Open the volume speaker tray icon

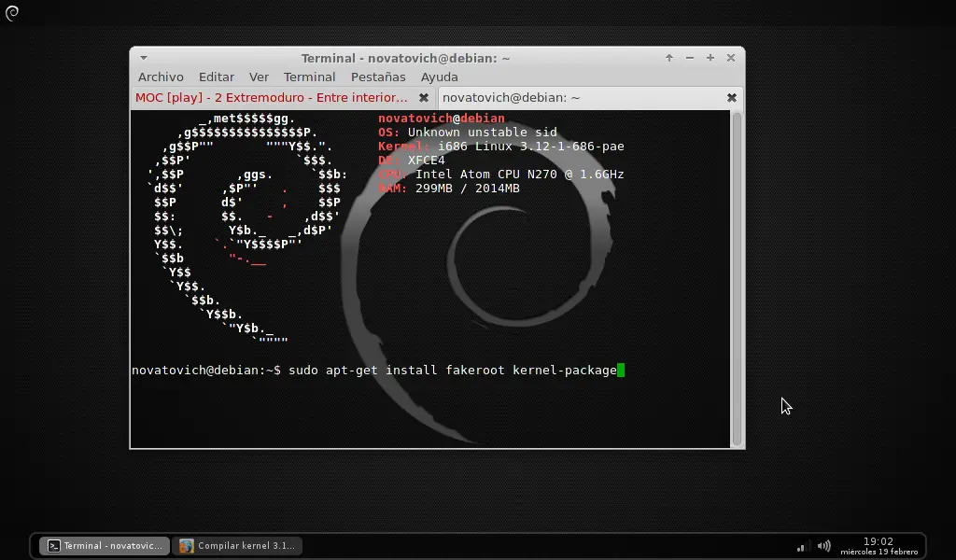click(823, 546)
